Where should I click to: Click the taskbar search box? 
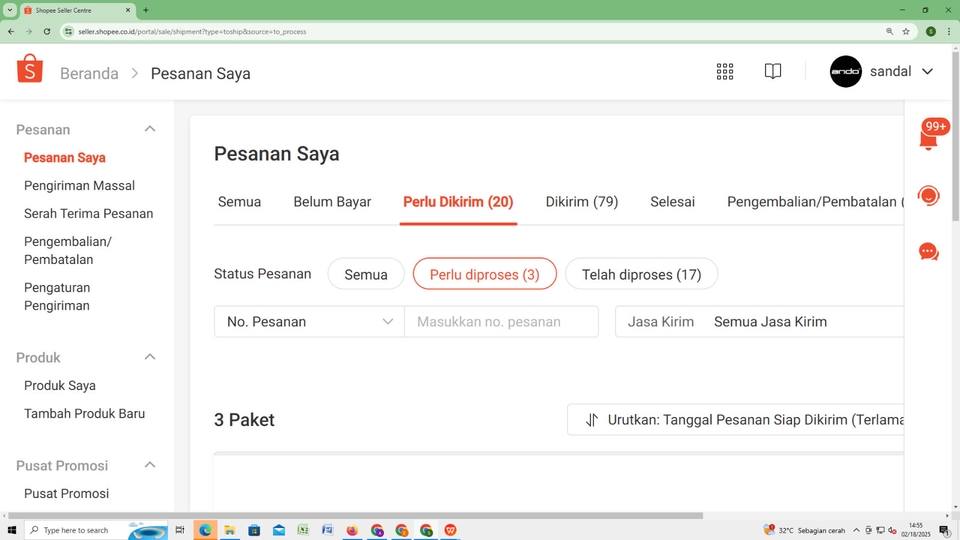click(x=96, y=530)
